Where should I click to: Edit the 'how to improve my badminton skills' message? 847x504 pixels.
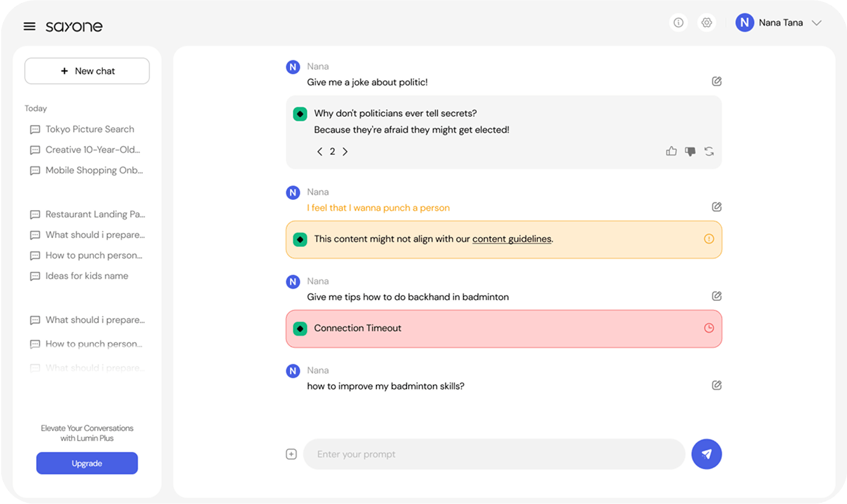pyautogui.click(x=717, y=385)
